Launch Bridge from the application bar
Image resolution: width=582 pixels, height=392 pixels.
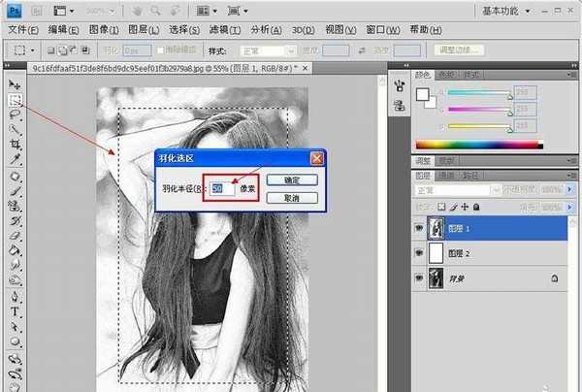click(x=37, y=11)
